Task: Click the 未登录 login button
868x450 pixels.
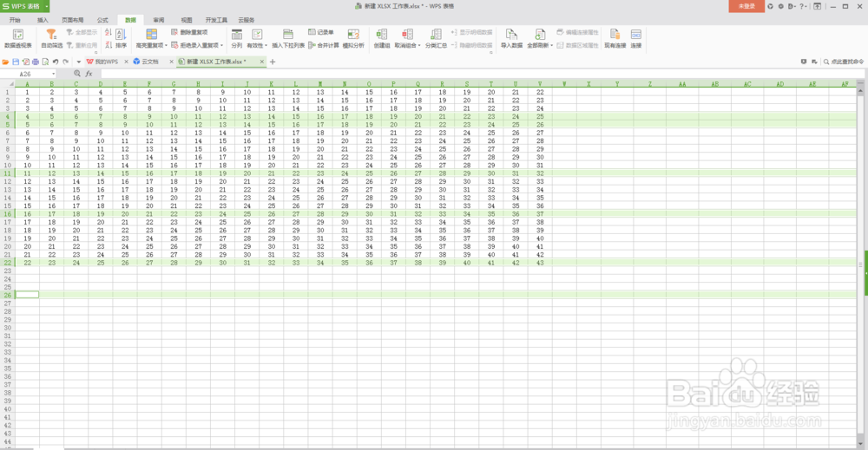Action: point(746,6)
